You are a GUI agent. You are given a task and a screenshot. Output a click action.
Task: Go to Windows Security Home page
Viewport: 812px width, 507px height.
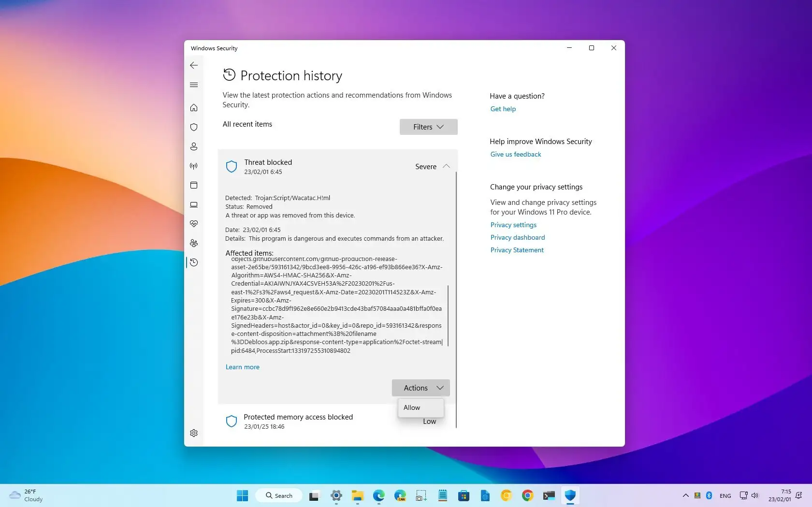[x=194, y=108]
